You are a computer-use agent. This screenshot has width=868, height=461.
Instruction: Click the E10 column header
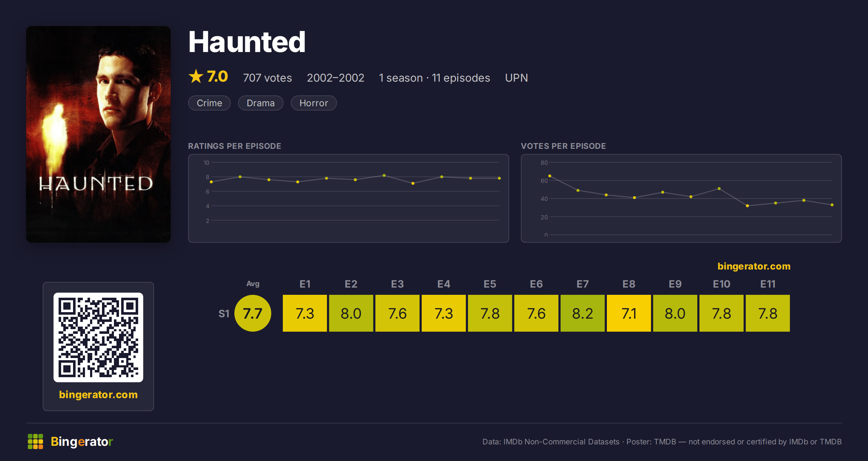[x=722, y=284]
